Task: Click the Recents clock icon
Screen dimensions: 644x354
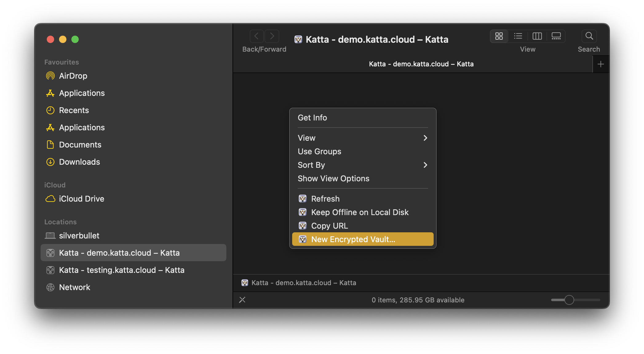Action: click(50, 110)
